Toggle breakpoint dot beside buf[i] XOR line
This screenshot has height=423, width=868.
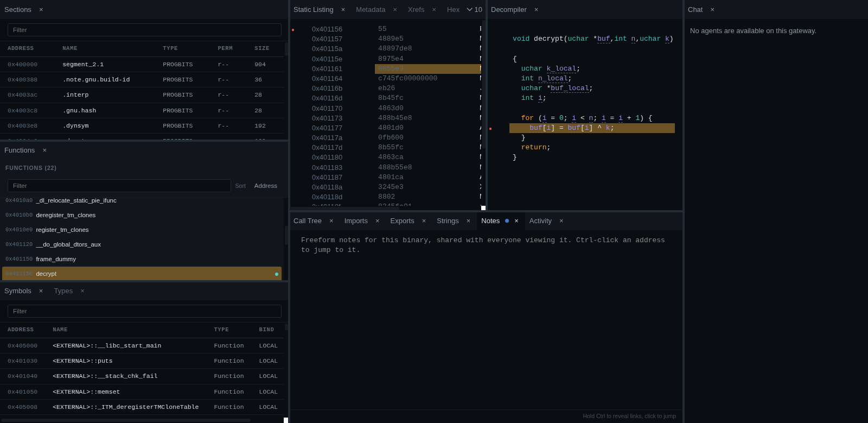(490, 129)
